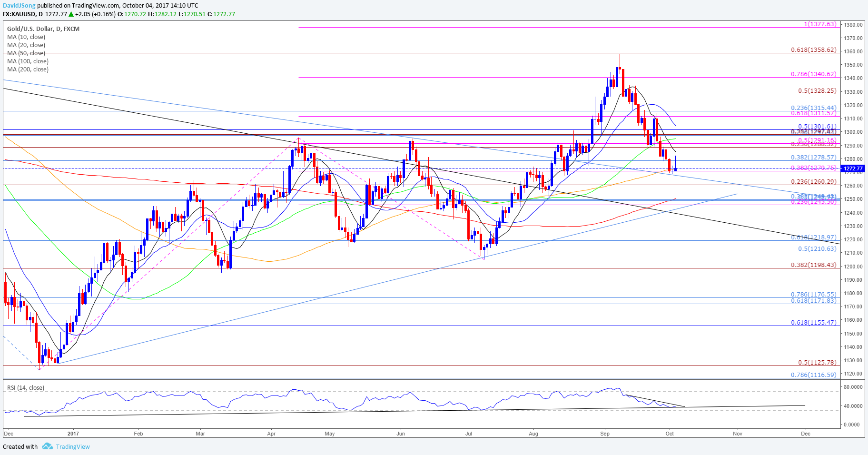
Task: Select the MA (10, close) indicator label
Action: coord(26,37)
